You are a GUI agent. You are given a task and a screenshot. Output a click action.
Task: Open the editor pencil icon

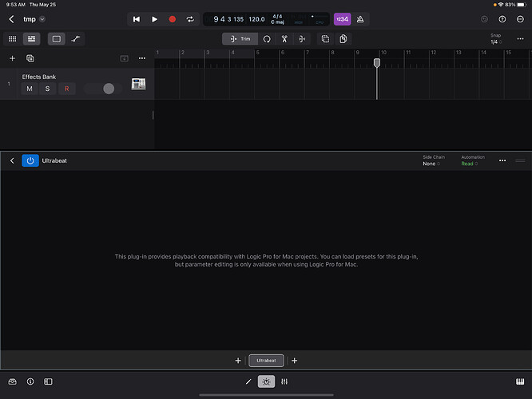tap(248, 381)
